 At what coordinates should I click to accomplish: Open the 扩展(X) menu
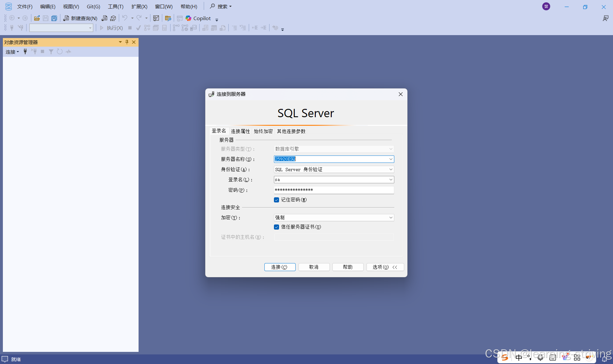click(139, 6)
